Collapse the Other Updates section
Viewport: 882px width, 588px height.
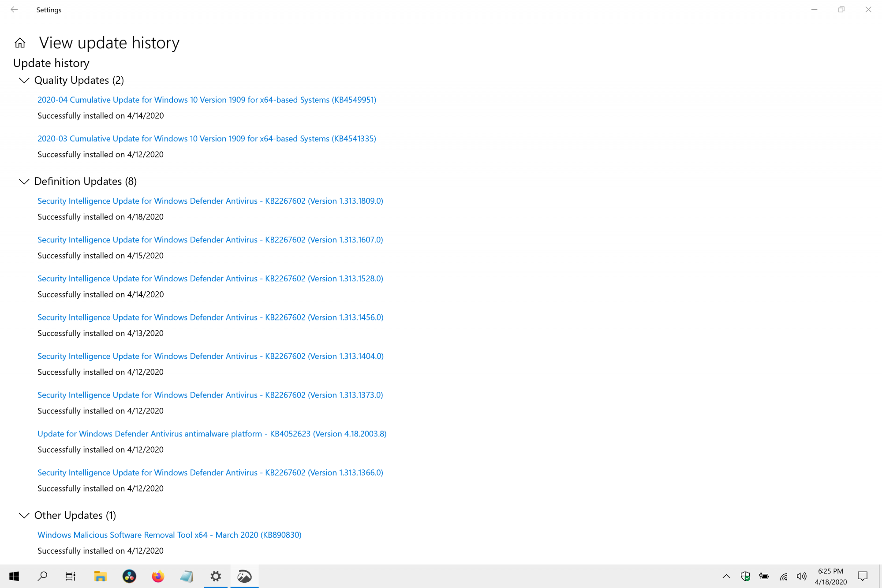point(24,515)
